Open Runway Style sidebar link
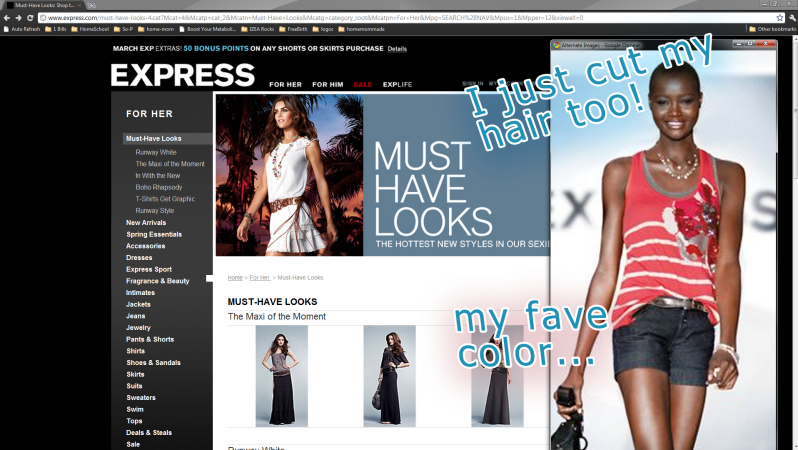Screen dimensions: 798x450 pyautogui.click(x=155, y=211)
